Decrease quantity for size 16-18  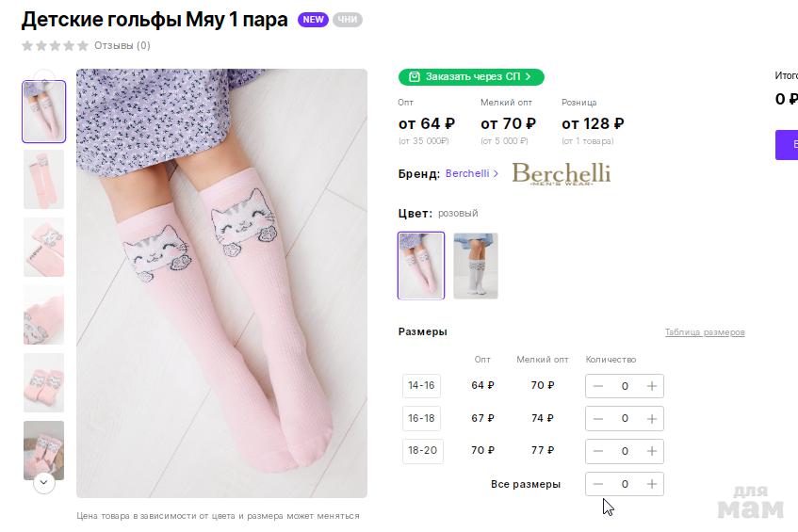[598, 418]
